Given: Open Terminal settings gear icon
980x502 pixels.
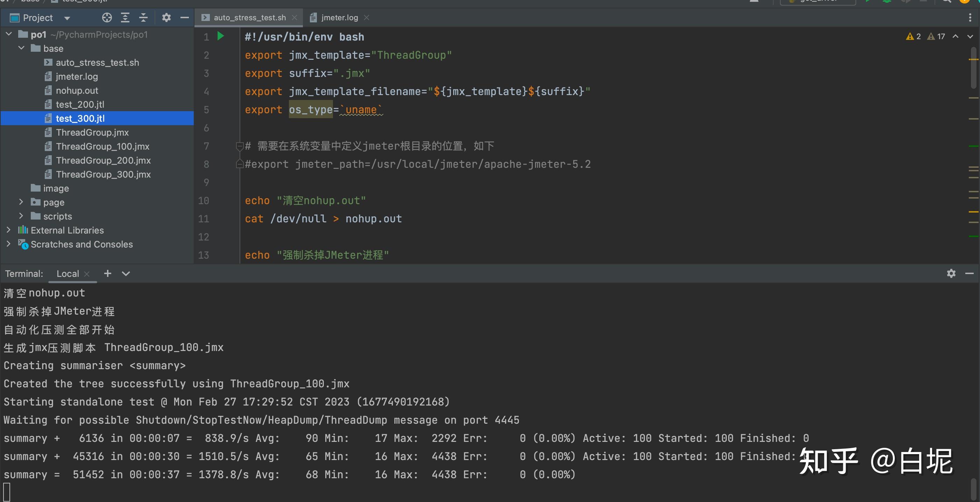Looking at the screenshot, I should click(x=951, y=273).
